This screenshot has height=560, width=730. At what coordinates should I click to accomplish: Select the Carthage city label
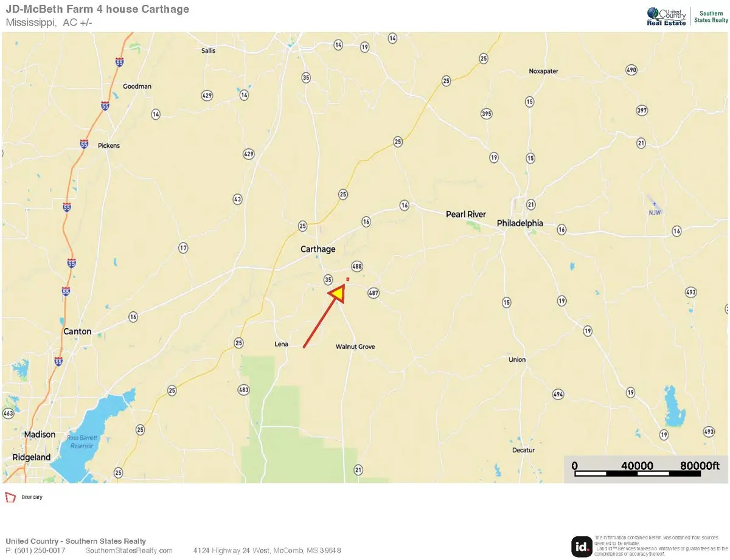pos(318,249)
